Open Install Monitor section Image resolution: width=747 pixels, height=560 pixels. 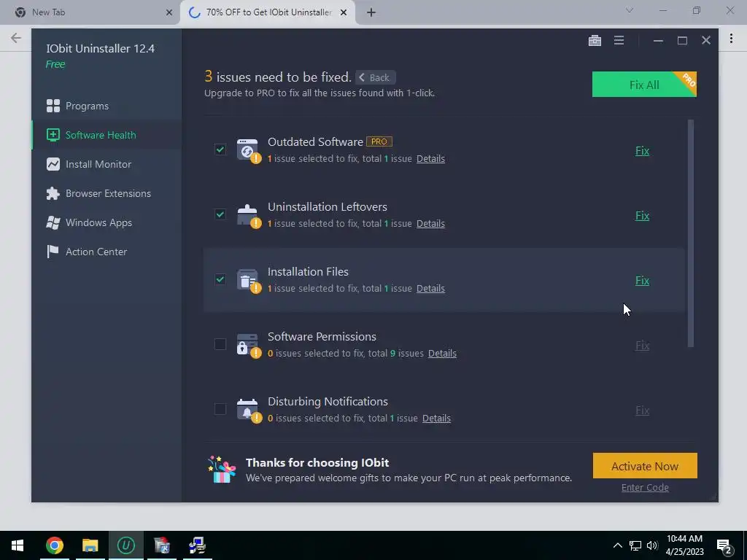(x=107, y=164)
